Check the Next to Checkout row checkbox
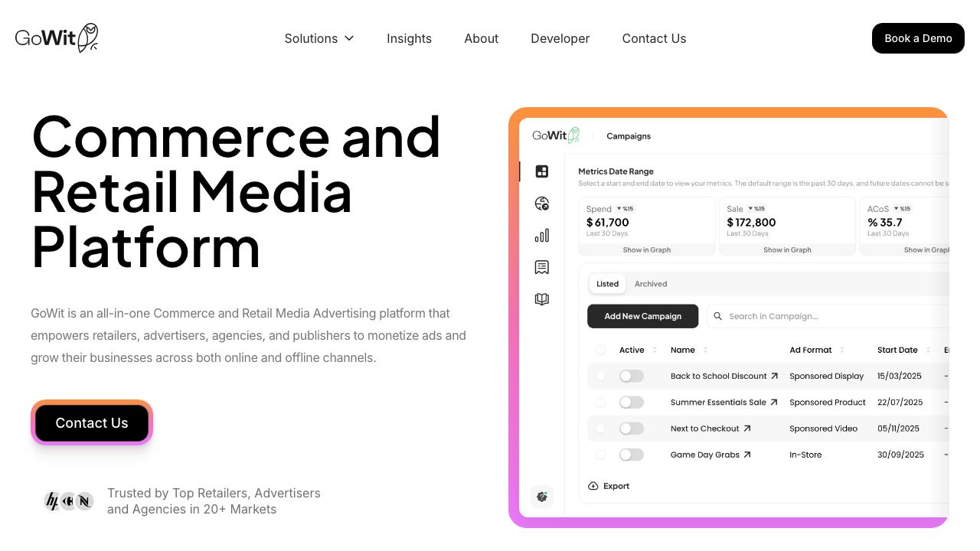Viewport: 980px width, 551px height. coord(600,429)
